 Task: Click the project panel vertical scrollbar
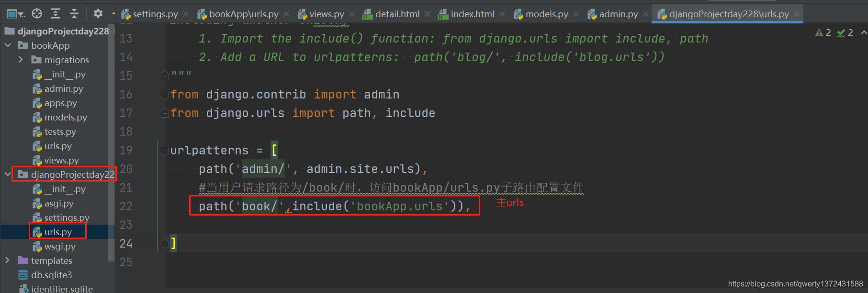(112, 143)
